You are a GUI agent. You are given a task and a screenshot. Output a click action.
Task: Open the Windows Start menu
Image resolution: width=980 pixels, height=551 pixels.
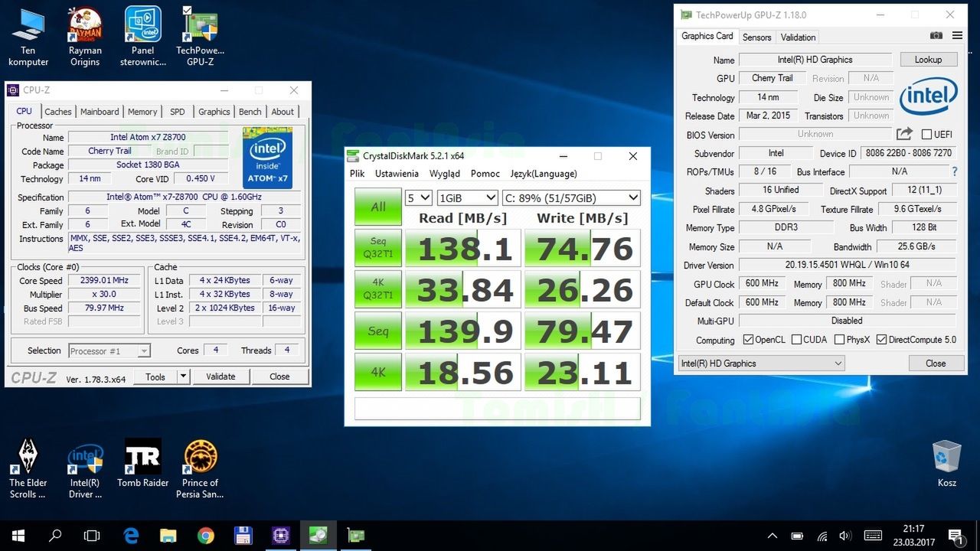18,536
